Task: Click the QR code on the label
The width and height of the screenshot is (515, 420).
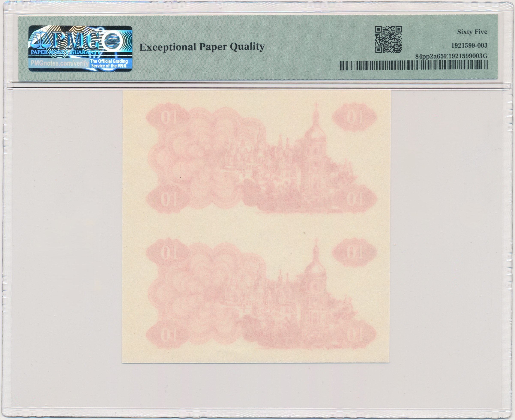Action: click(x=388, y=40)
